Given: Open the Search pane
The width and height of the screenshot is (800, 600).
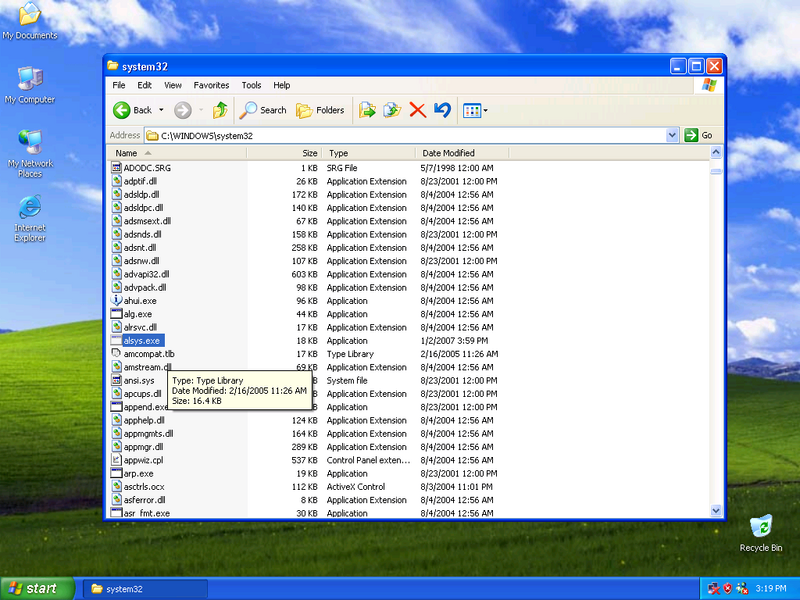Looking at the screenshot, I should tap(263, 110).
